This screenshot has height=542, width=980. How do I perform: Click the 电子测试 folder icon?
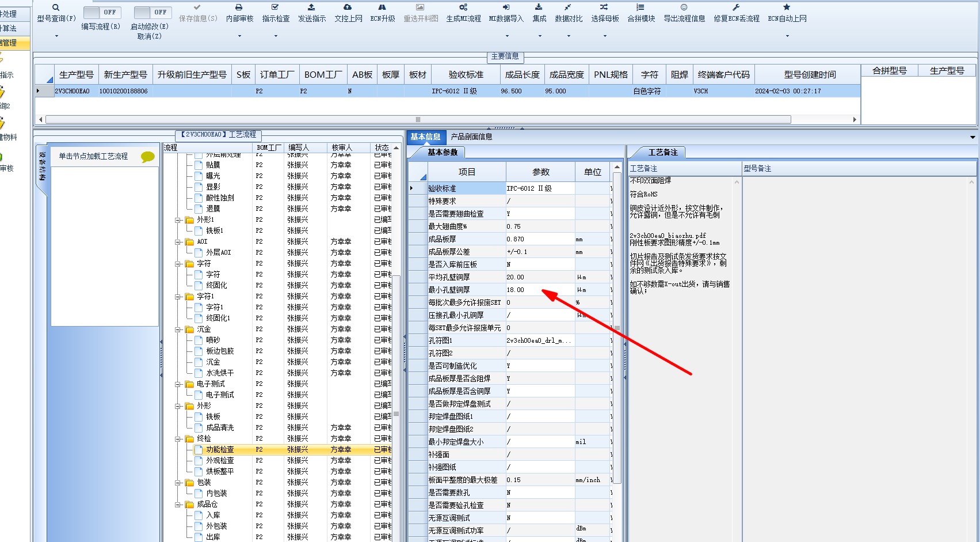pyautogui.click(x=189, y=384)
